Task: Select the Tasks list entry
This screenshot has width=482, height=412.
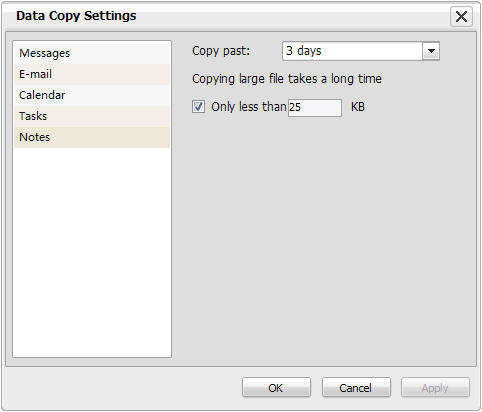Action: 92,116
